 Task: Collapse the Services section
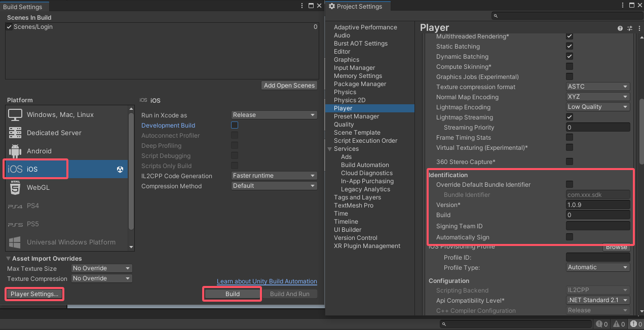click(x=329, y=148)
